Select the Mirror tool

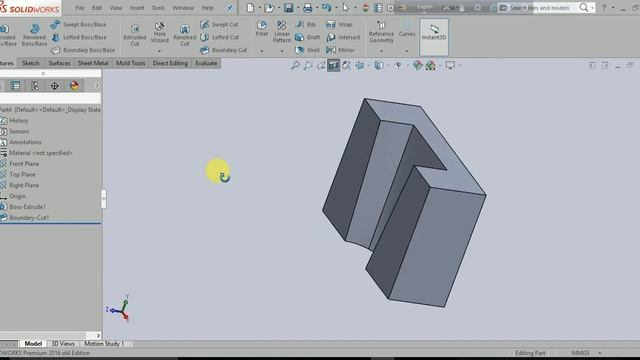(x=340, y=50)
